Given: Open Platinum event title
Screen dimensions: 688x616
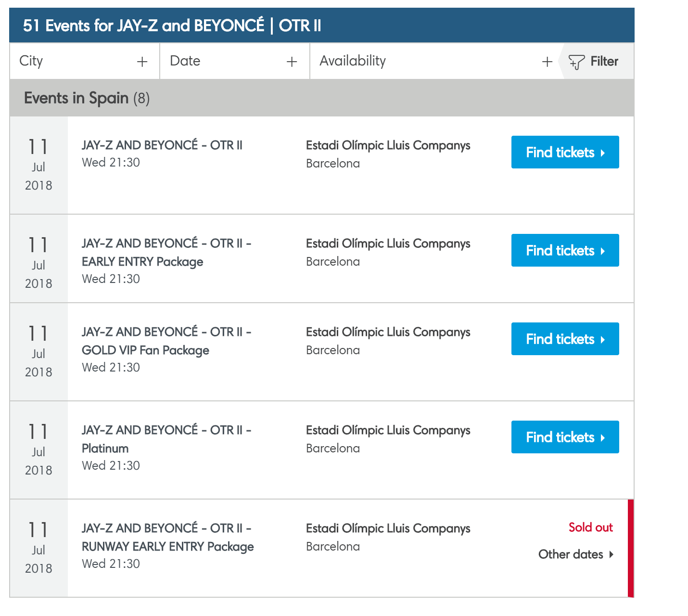Looking at the screenshot, I should [x=166, y=439].
